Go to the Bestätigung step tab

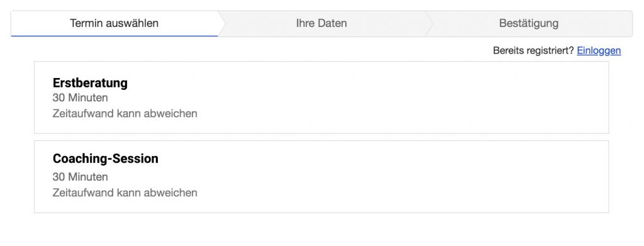click(529, 23)
